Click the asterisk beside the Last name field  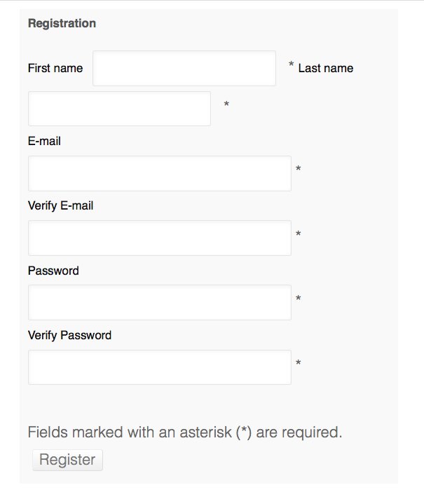pos(226,106)
